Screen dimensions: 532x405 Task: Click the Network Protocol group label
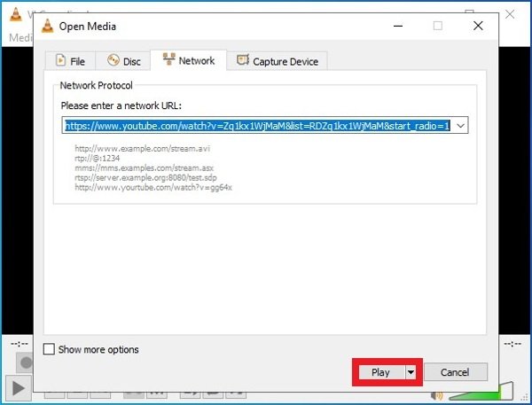pos(96,85)
